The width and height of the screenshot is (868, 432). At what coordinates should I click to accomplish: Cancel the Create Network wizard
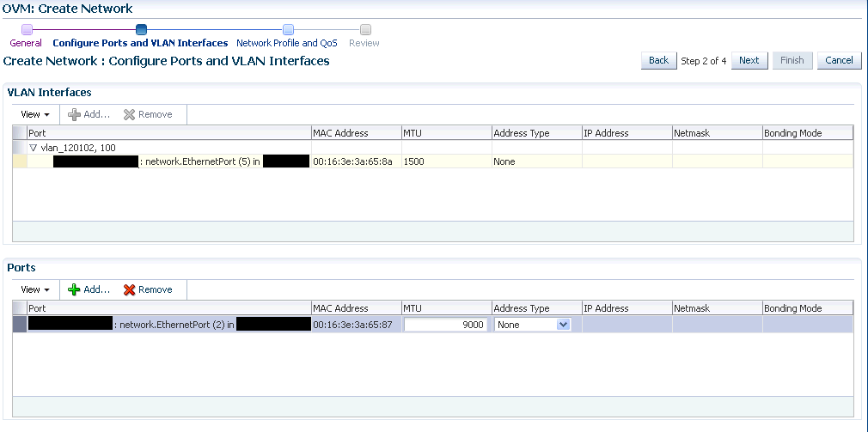point(840,60)
